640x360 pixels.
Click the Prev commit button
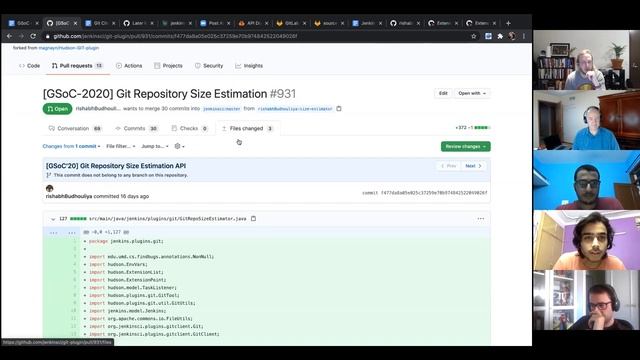pyautogui.click(x=448, y=166)
